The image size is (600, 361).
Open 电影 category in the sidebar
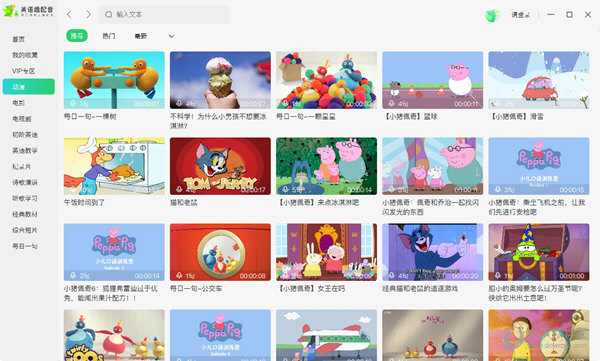tap(18, 103)
